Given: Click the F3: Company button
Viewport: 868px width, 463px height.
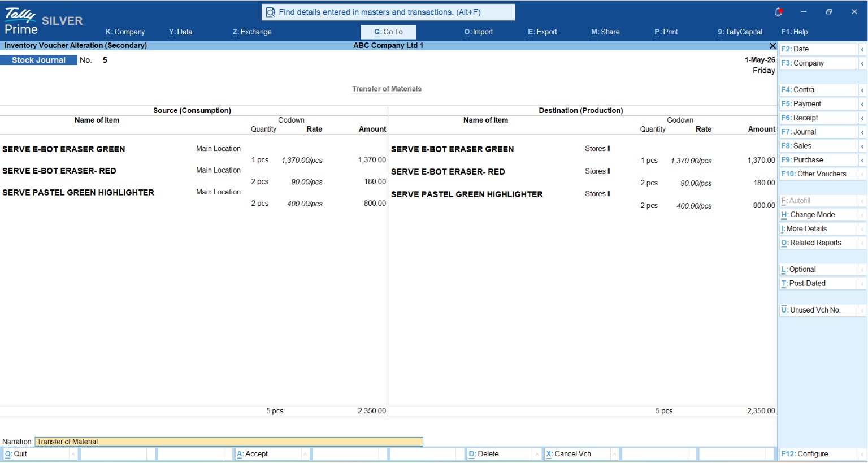Looking at the screenshot, I should (818, 63).
